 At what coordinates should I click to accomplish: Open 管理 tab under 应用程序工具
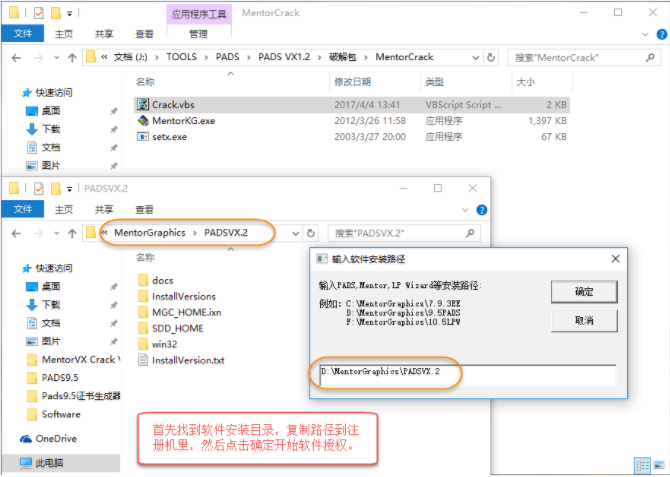(199, 34)
